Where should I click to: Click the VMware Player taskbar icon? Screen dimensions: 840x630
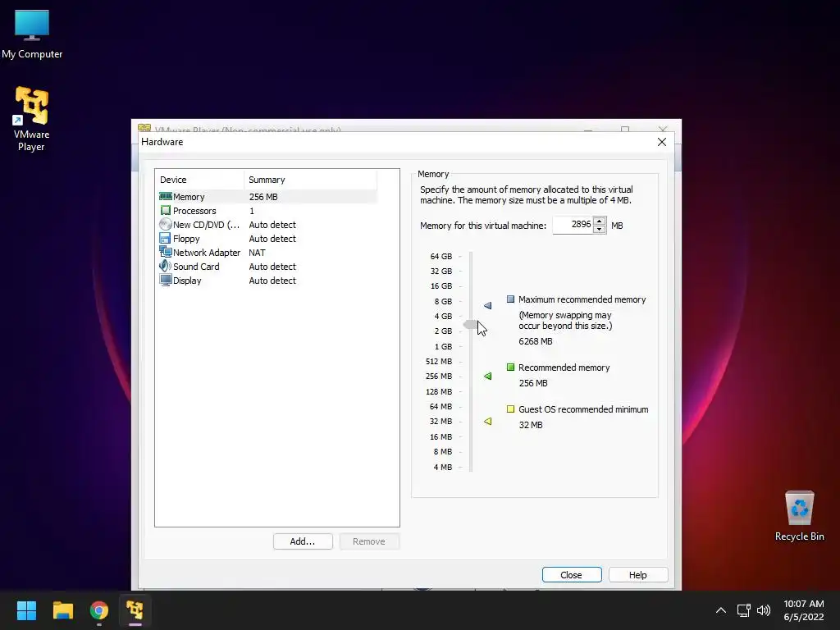135,610
